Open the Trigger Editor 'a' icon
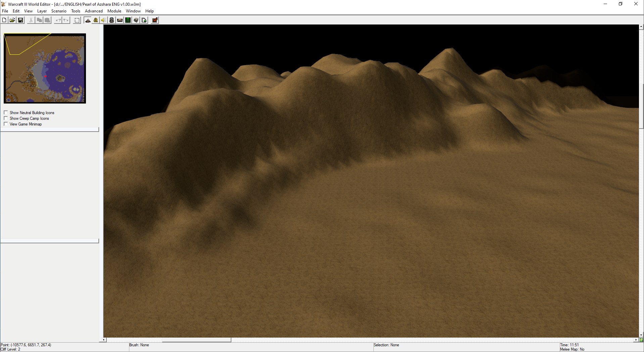Image resolution: width=644 pixels, height=352 pixels. click(x=96, y=20)
